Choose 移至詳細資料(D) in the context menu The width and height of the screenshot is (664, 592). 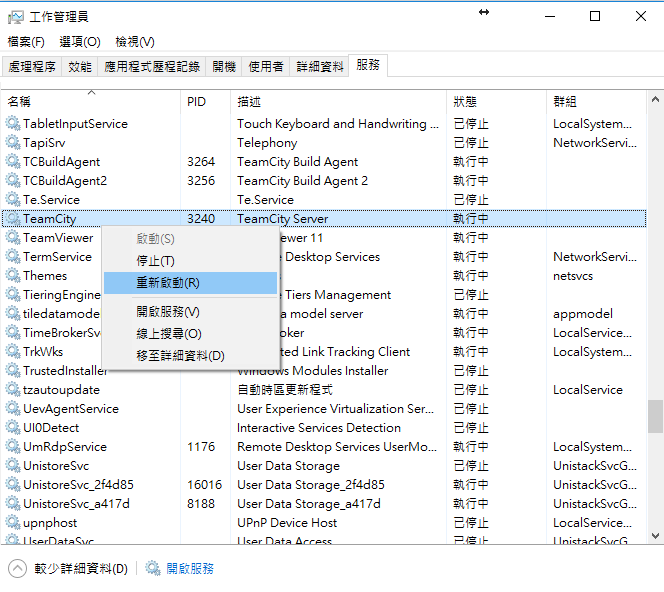[191, 356]
